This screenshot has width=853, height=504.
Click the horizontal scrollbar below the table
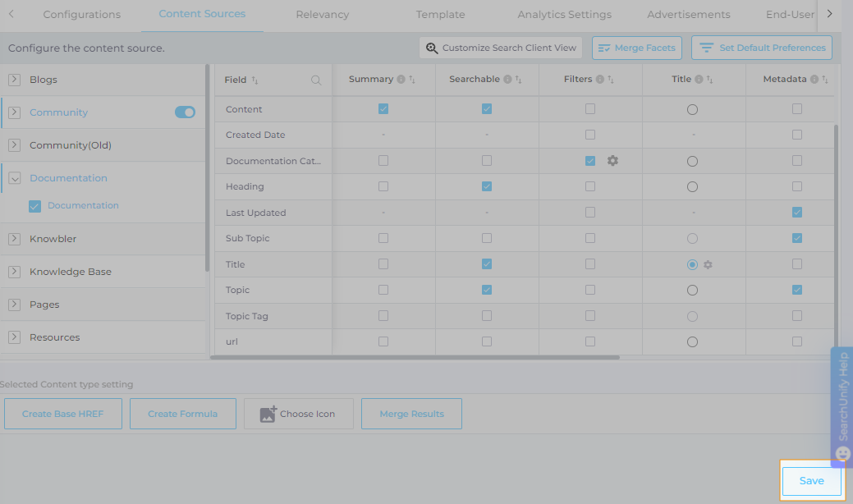pyautogui.click(x=415, y=357)
